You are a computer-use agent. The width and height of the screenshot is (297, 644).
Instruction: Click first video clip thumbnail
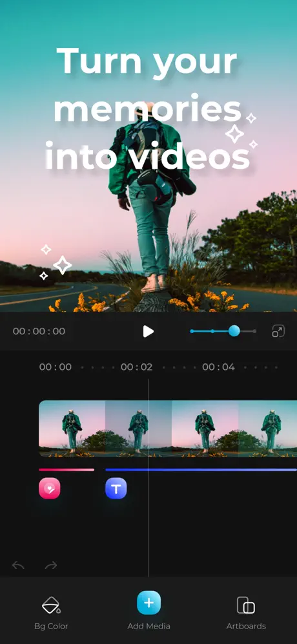72,429
